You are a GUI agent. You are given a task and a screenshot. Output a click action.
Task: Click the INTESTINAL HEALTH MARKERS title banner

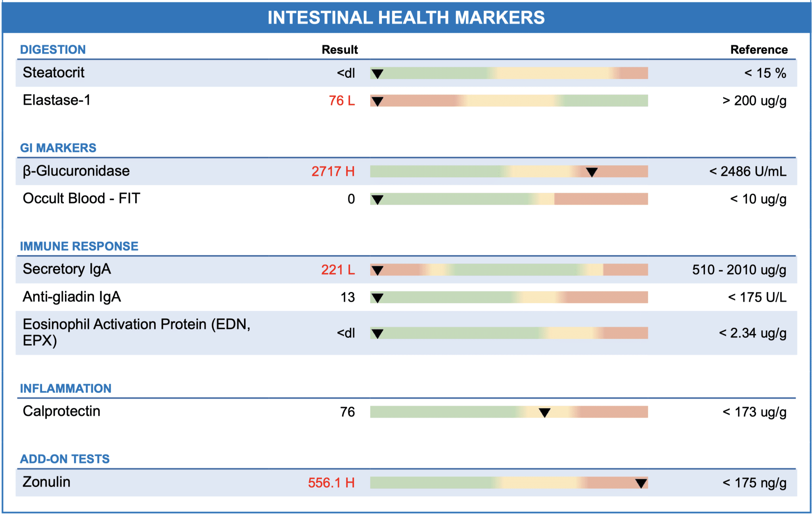(406, 17)
